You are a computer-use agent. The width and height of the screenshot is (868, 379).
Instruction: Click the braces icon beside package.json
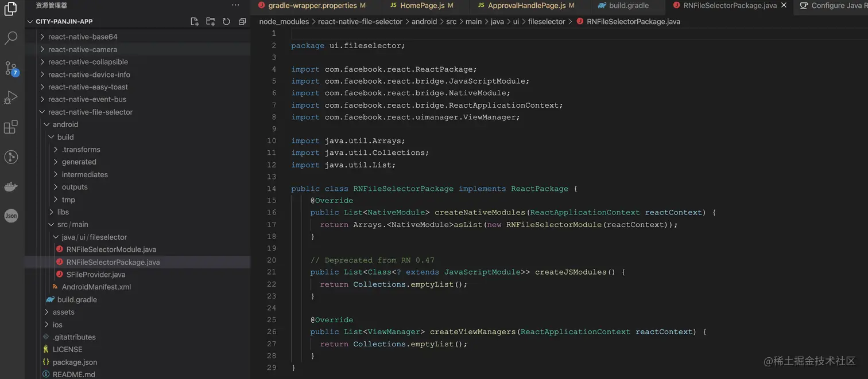click(x=46, y=362)
